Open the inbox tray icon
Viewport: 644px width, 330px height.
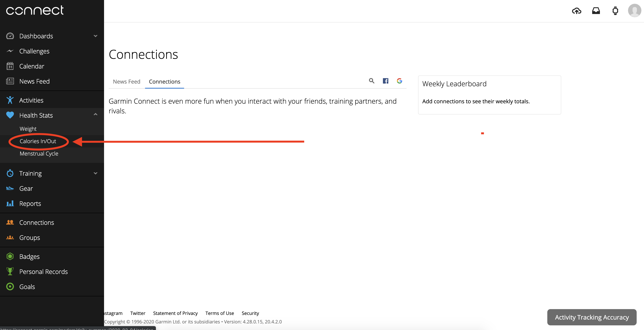pyautogui.click(x=596, y=11)
